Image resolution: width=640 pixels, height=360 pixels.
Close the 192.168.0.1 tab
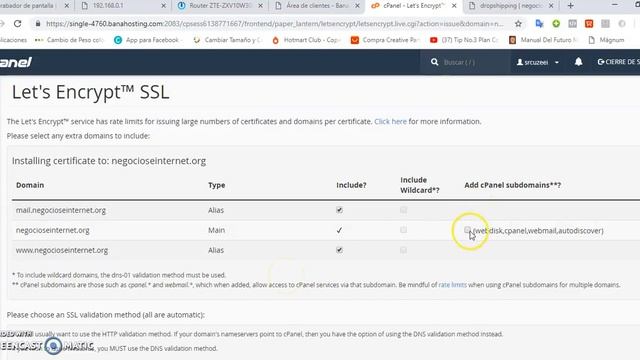tap(163, 6)
